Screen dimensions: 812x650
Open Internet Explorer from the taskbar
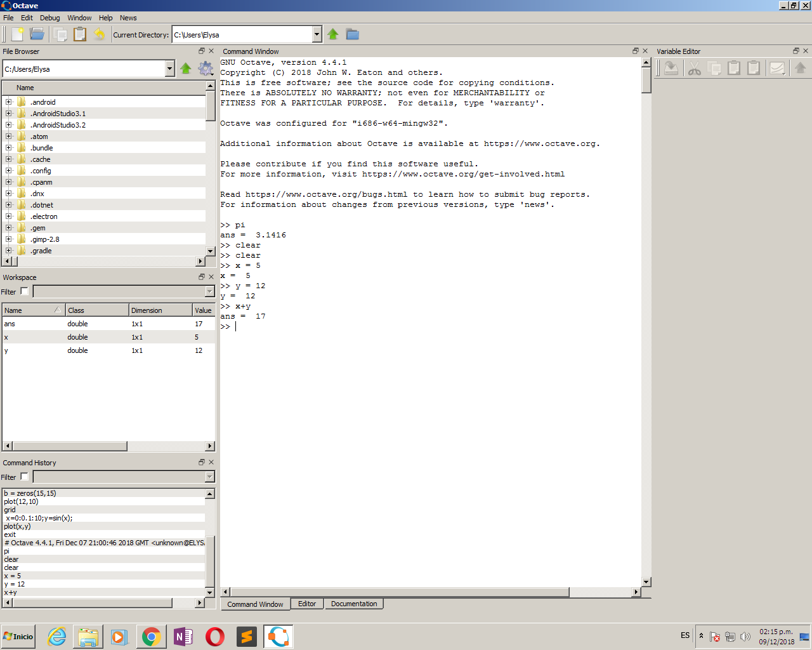57,637
